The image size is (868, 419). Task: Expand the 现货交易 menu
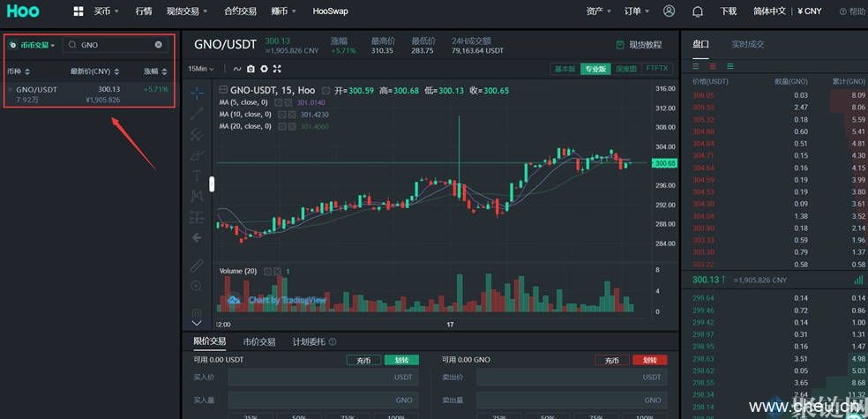tap(187, 11)
